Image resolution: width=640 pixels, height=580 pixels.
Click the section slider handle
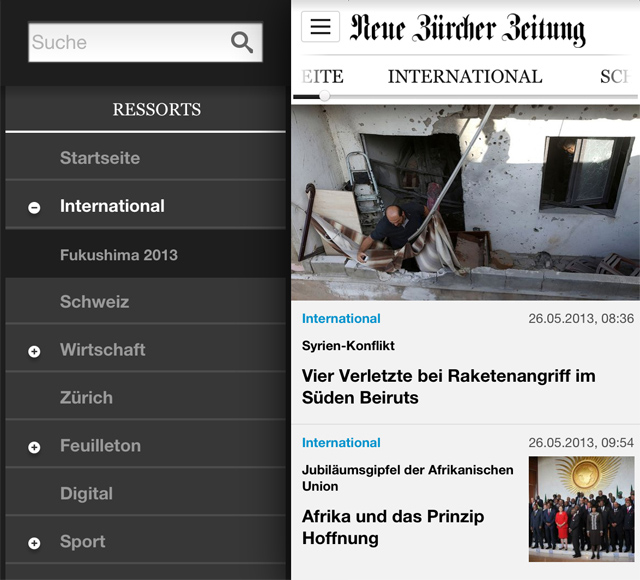coord(324,96)
